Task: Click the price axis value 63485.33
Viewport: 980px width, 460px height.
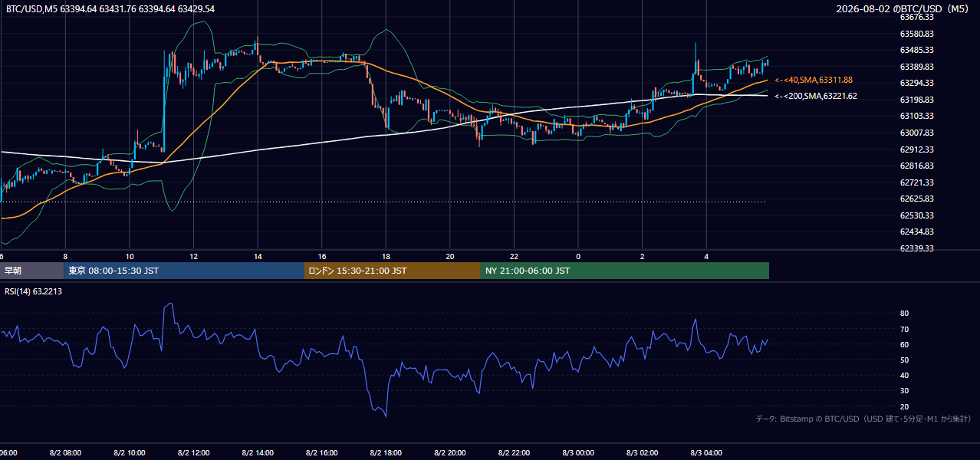Action: [916, 50]
